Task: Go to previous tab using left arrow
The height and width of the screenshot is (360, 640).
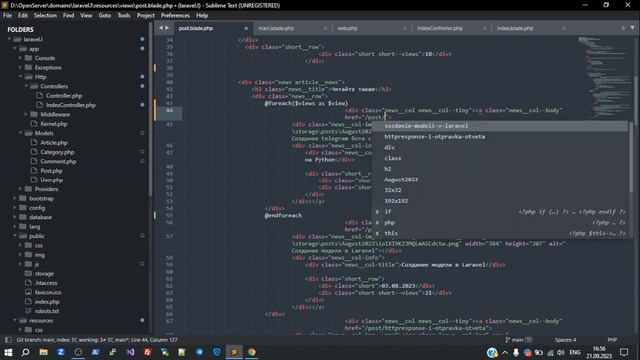Action: tap(160, 28)
